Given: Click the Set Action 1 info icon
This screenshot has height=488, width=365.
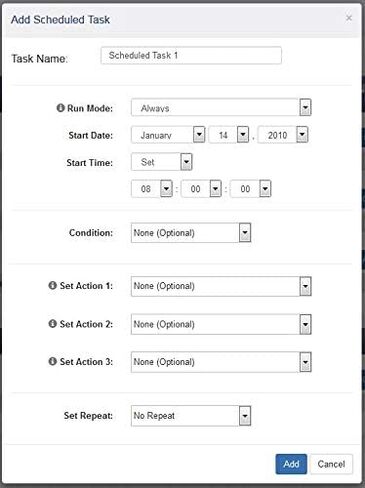Looking at the screenshot, I should point(52,285).
